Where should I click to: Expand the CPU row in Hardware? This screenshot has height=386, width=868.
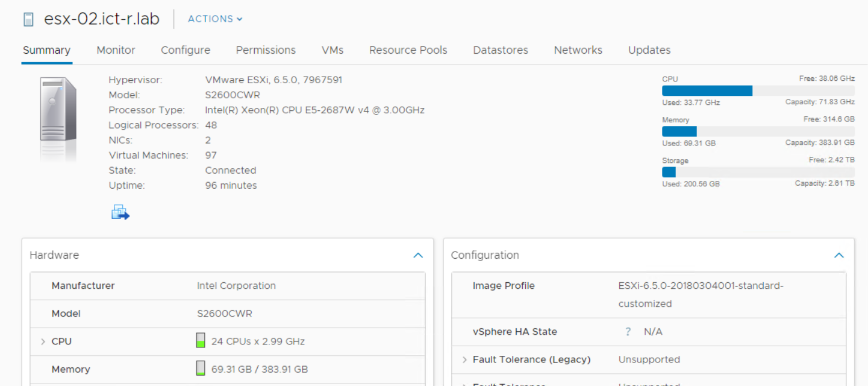(43, 341)
